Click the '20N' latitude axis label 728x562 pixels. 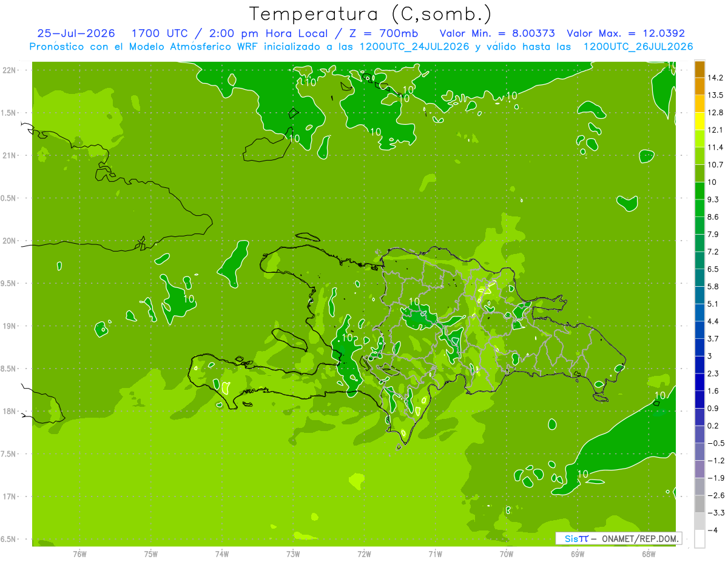pyautogui.click(x=9, y=241)
